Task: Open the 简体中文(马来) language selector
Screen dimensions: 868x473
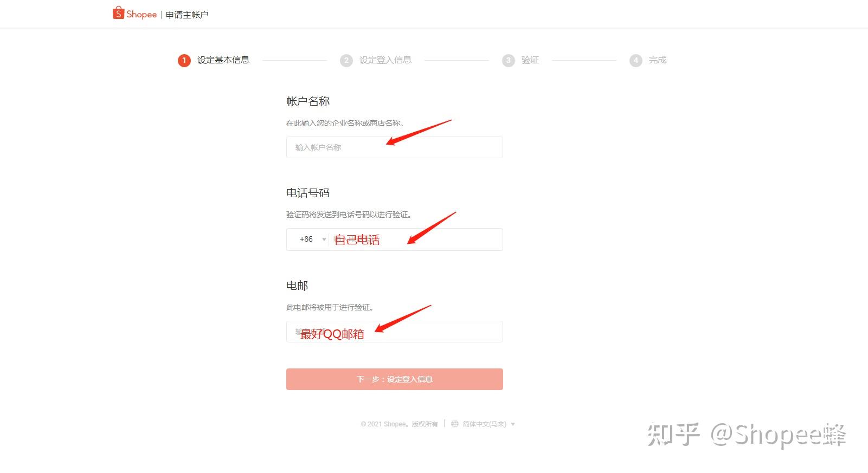Action: [x=484, y=424]
